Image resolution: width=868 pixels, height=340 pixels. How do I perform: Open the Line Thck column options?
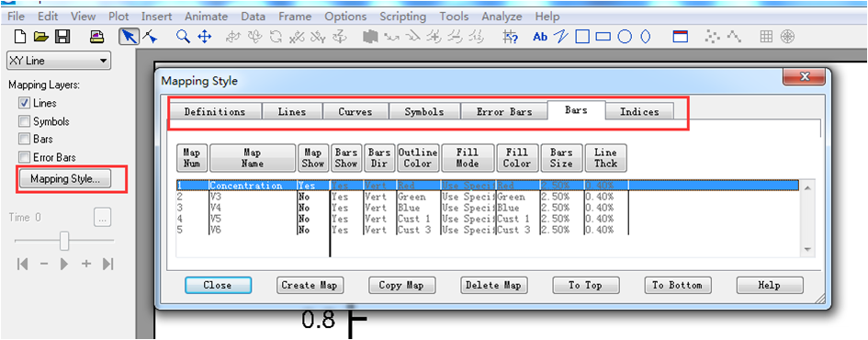pos(605,158)
